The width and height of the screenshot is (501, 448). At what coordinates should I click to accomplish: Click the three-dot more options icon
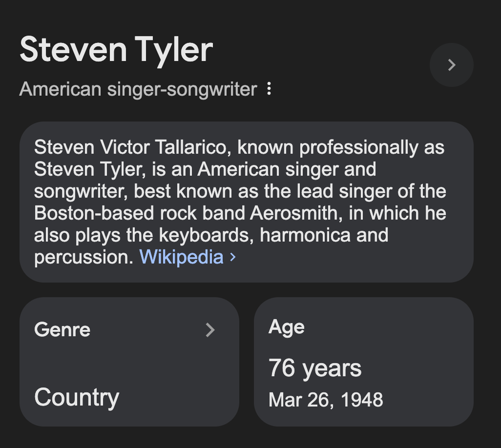(269, 89)
